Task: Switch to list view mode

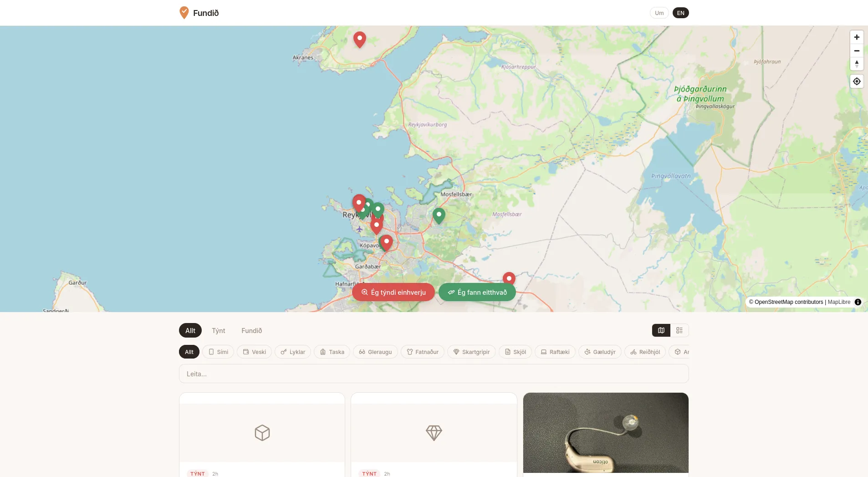Action: [x=679, y=330]
